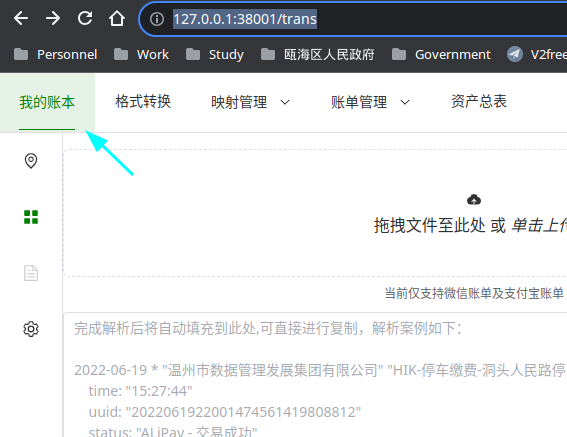This screenshot has width=567, height=437.
Task: Click the example time "15:27:44" line
Action: (x=140, y=391)
